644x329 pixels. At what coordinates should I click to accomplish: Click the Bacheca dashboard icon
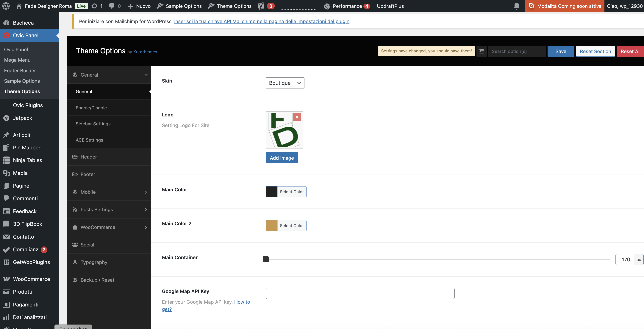pos(6,23)
